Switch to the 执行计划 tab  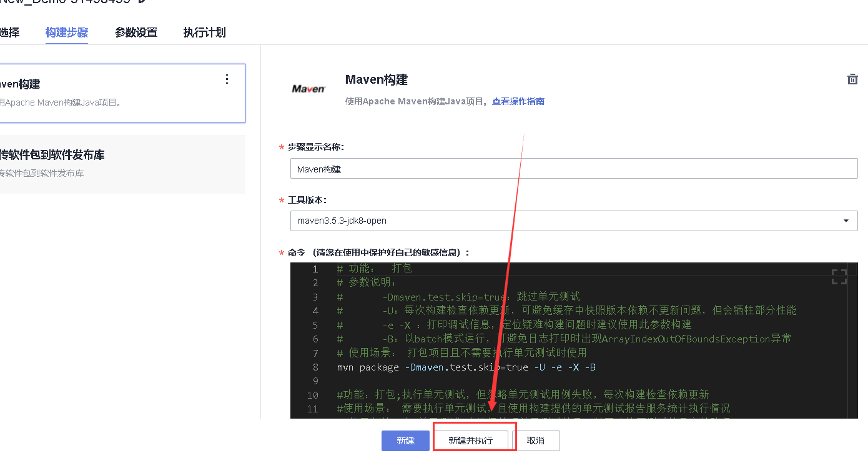pos(204,32)
